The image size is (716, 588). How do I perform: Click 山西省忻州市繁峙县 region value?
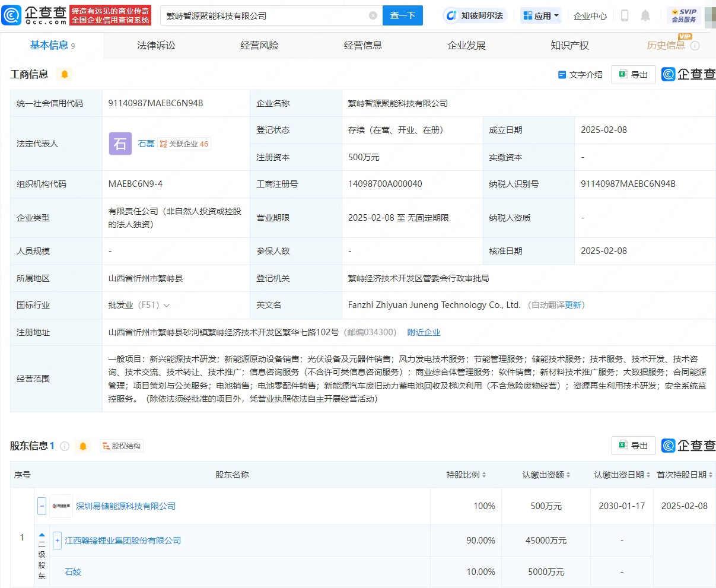pyautogui.click(x=145, y=278)
